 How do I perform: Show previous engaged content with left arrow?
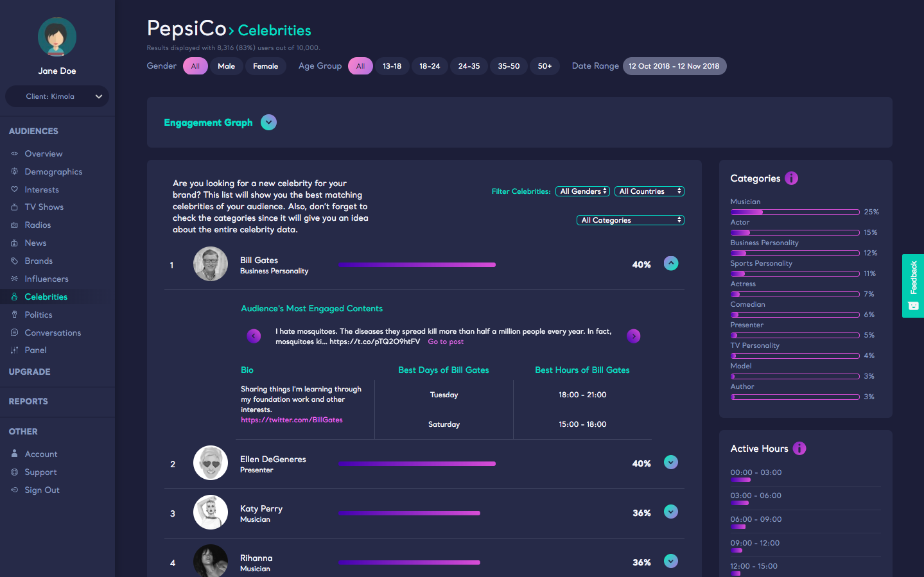point(254,336)
